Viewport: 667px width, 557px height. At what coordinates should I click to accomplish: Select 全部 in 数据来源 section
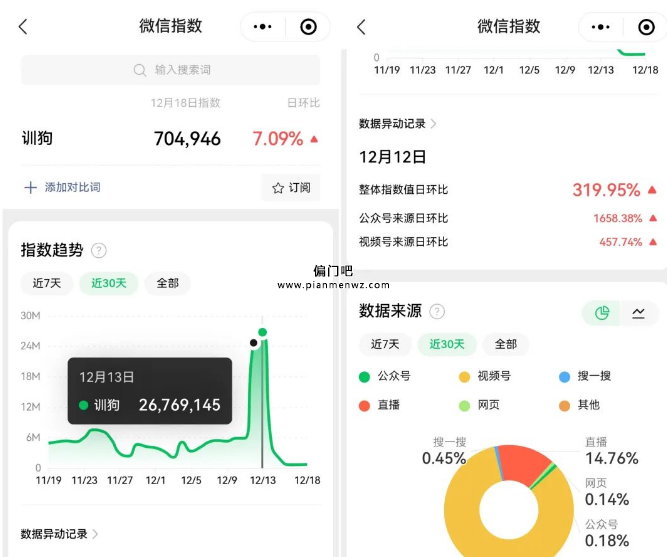click(506, 344)
